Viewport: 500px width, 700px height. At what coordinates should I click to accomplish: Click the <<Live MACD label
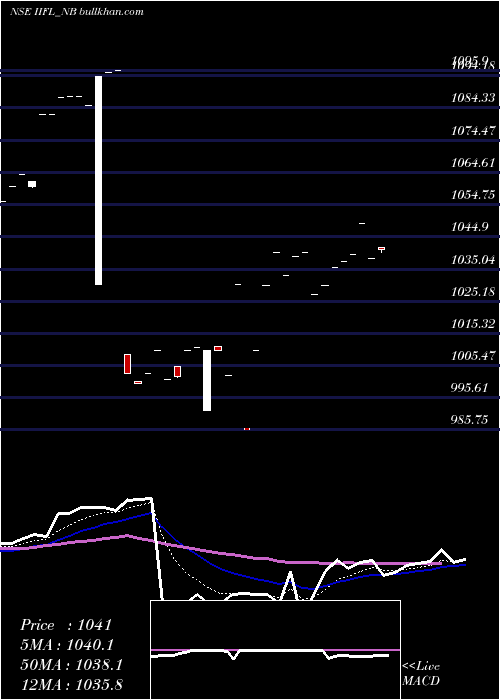421,673
